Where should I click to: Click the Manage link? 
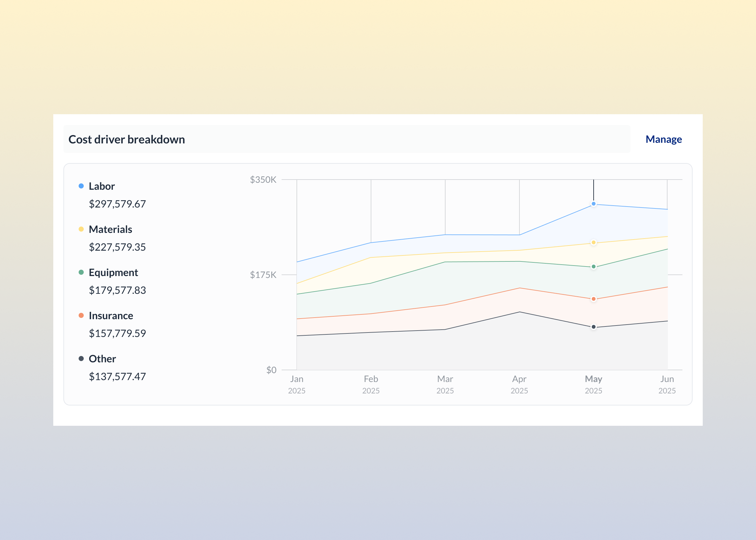coord(663,139)
